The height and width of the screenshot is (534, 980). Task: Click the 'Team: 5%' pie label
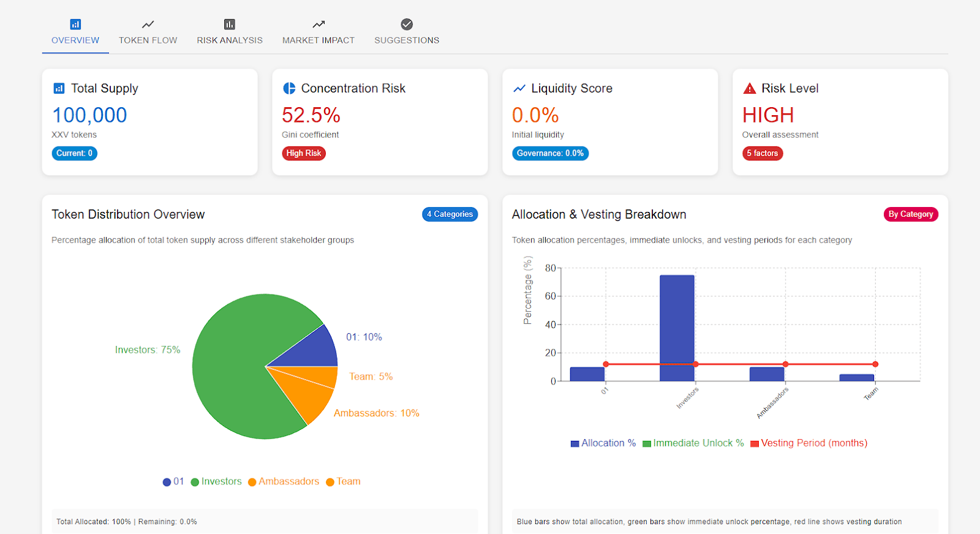coord(371,377)
